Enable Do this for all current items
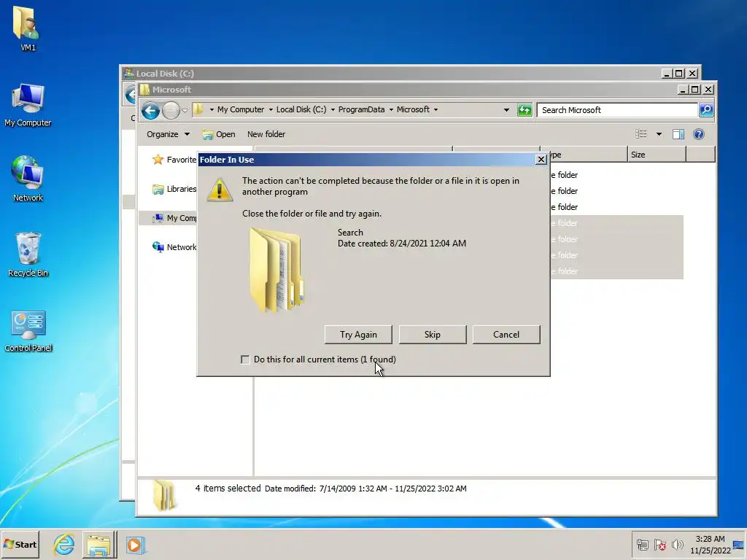Viewport: 747px width, 560px height. click(x=245, y=359)
